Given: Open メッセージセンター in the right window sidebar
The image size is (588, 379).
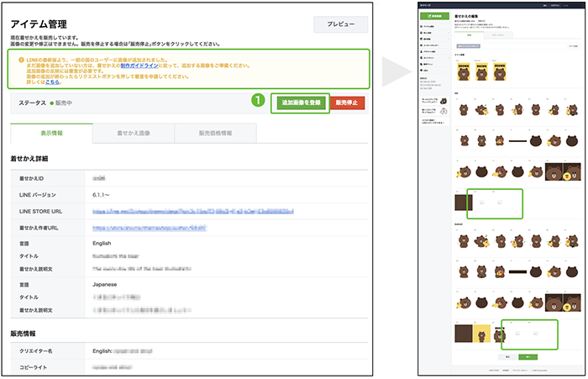Looking at the screenshot, I should [430, 45].
